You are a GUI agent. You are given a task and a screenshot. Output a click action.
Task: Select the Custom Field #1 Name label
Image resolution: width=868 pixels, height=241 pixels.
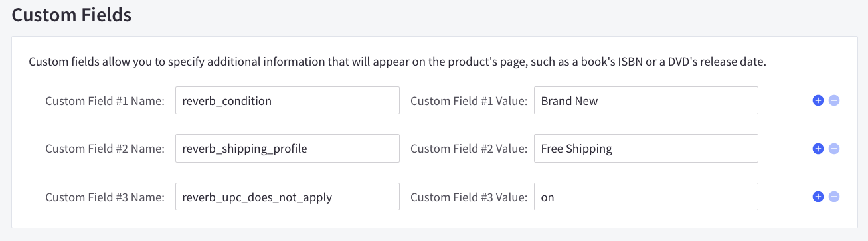point(105,101)
